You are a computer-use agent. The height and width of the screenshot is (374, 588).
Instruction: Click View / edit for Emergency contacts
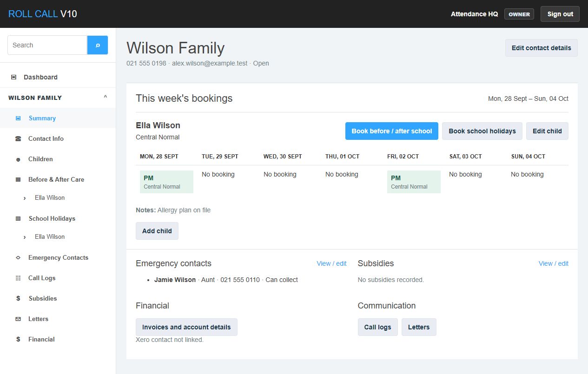pyautogui.click(x=331, y=263)
